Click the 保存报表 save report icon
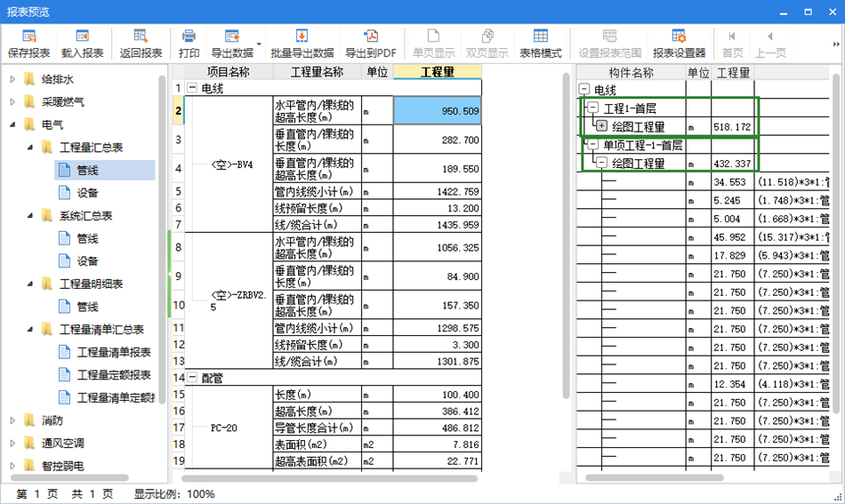845x504 pixels. point(29,36)
